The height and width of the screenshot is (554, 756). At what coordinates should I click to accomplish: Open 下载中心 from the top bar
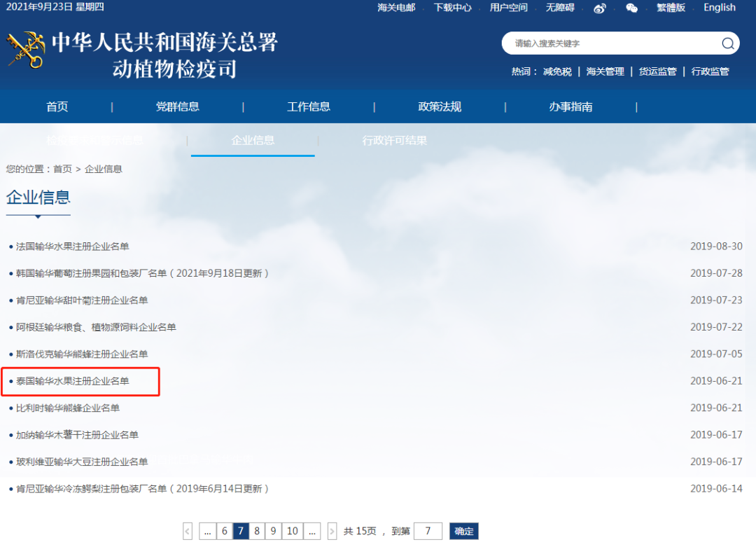[451, 8]
